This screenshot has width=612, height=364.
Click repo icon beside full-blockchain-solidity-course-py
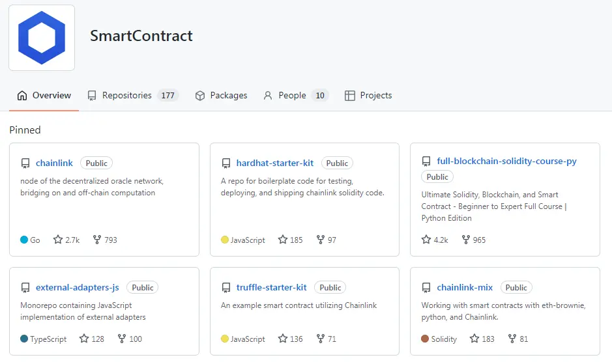click(426, 161)
